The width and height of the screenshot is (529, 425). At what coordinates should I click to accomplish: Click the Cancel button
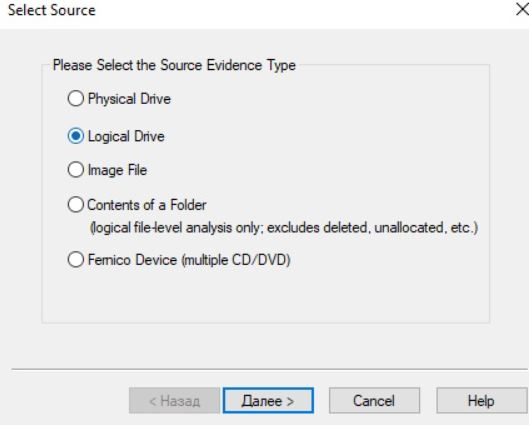[374, 400]
